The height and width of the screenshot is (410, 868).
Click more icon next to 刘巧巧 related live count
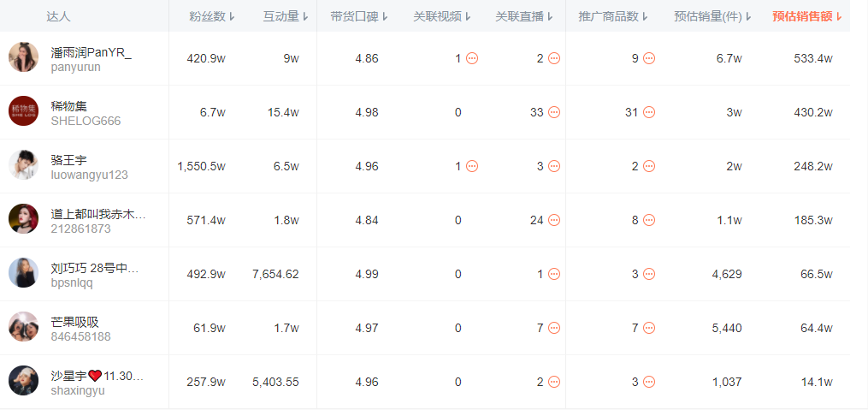click(x=554, y=274)
